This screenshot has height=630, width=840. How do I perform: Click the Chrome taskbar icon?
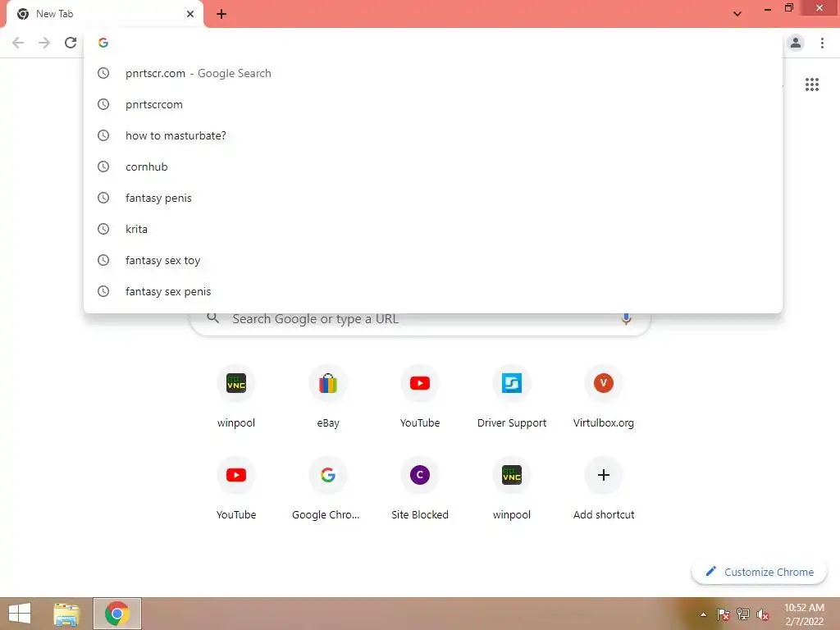pyautogui.click(x=116, y=614)
